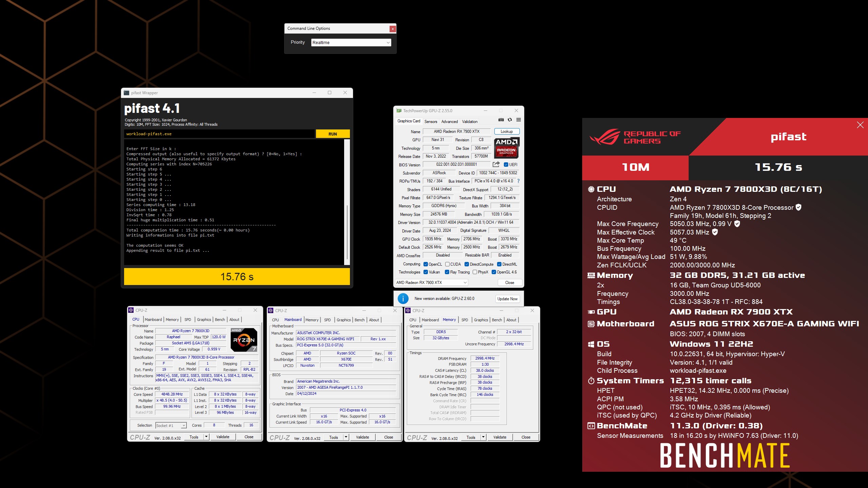This screenshot has height=488, width=868.
Task: Expand Tools arrow in CPU-Z CPU window
Action: (x=206, y=437)
